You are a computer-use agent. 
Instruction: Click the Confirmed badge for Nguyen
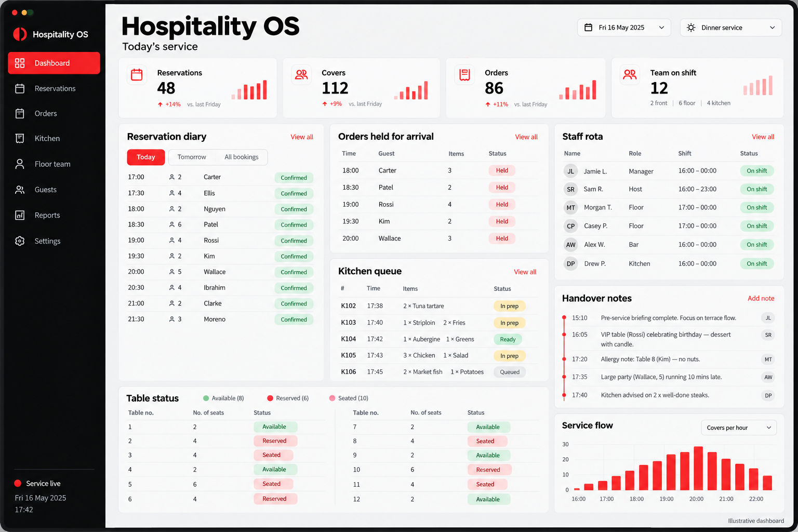pyautogui.click(x=294, y=209)
